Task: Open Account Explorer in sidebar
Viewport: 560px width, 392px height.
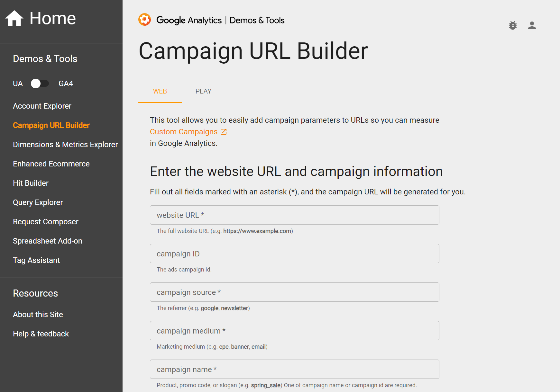Action: 42,106
